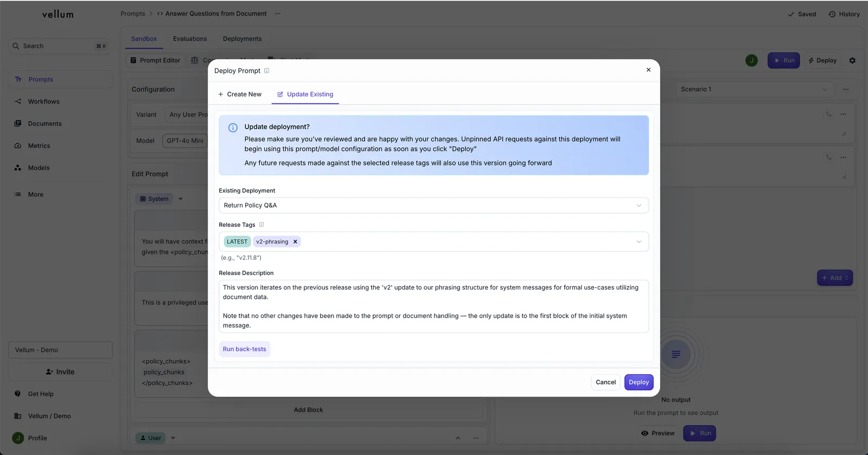Image resolution: width=868 pixels, height=455 pixels.
Task: Expand the Existing Deployment dropdown
Action: 639,206
